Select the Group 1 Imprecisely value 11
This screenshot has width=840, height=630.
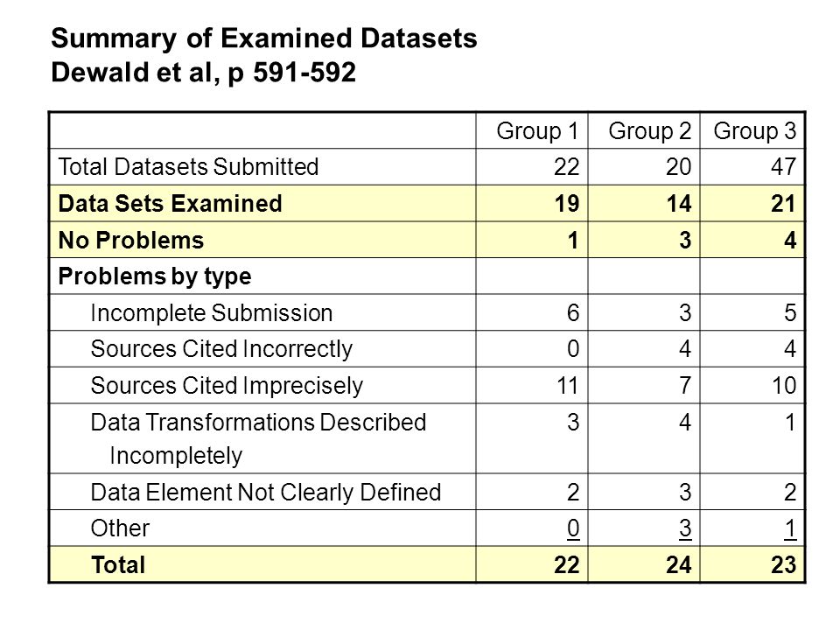567,385
